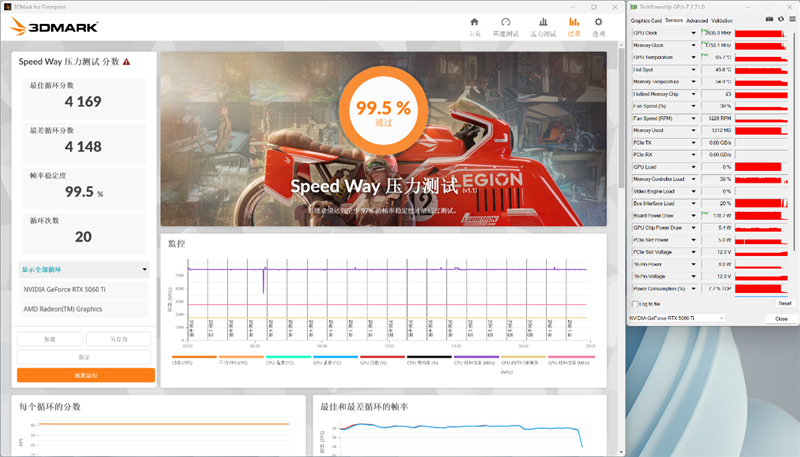Open GPU-Z hamburger menu icon
The height and width of the screenshot is (457, 800).
pos(792,19)
